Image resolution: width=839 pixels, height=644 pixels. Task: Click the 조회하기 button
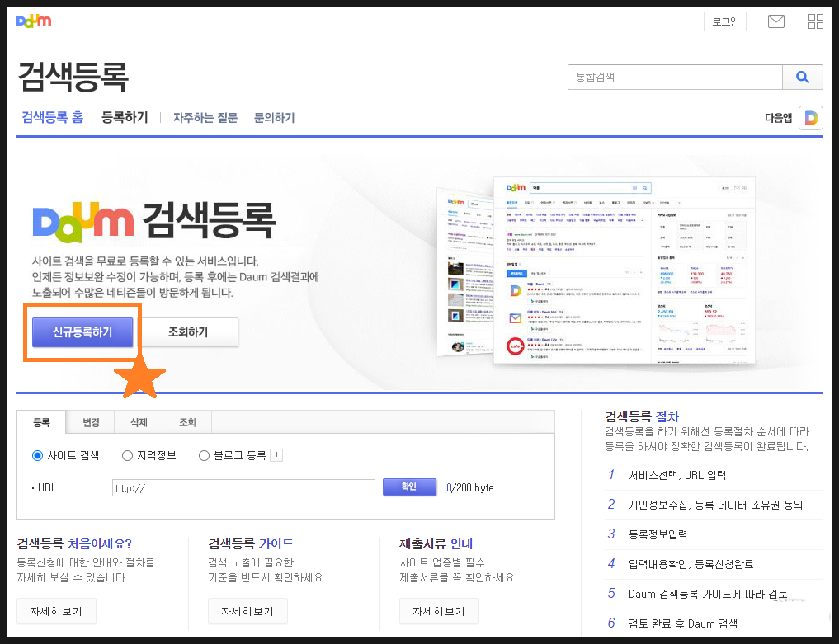(x=188, y=332)
